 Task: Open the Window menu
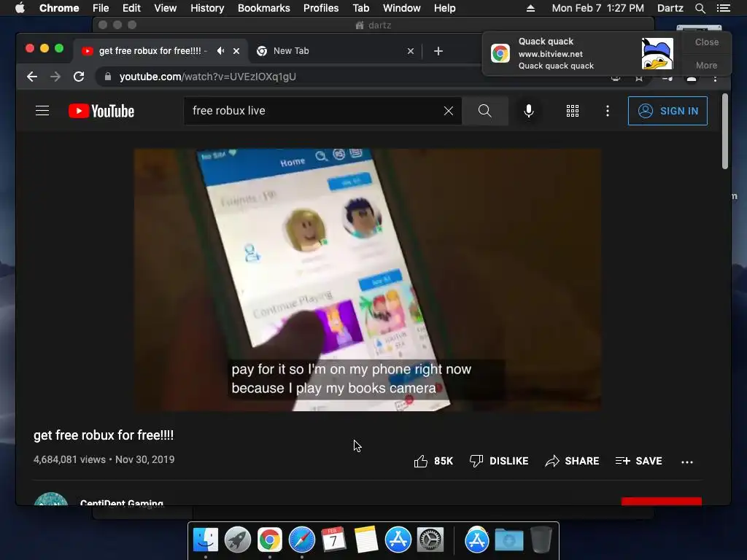coord(402,8)
